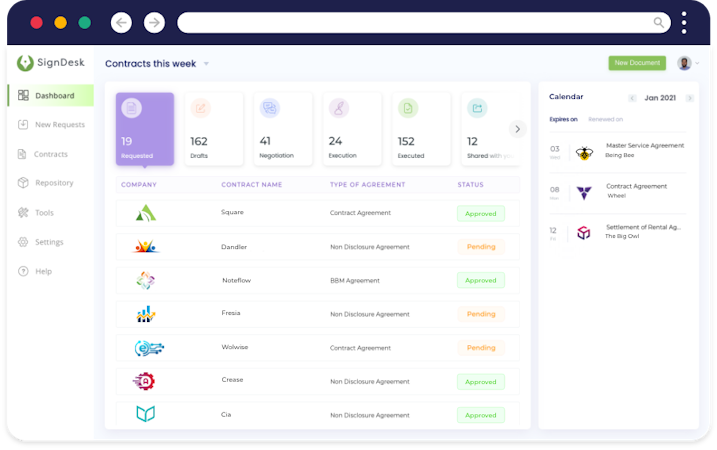
Task: Click the Cia row book logo
Action: click(x=145, y=414)
